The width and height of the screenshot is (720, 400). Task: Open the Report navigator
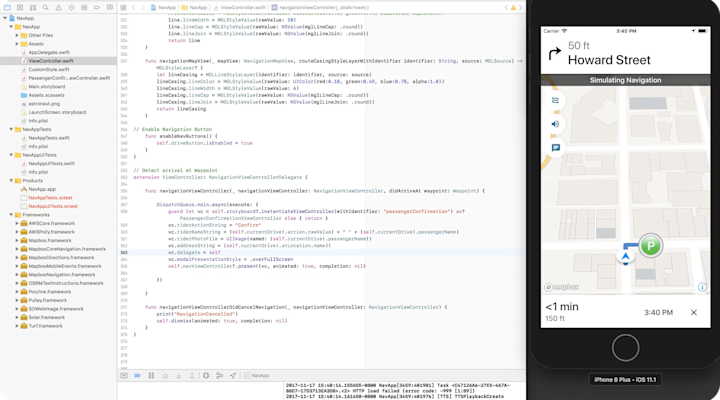tap(110, 7)
